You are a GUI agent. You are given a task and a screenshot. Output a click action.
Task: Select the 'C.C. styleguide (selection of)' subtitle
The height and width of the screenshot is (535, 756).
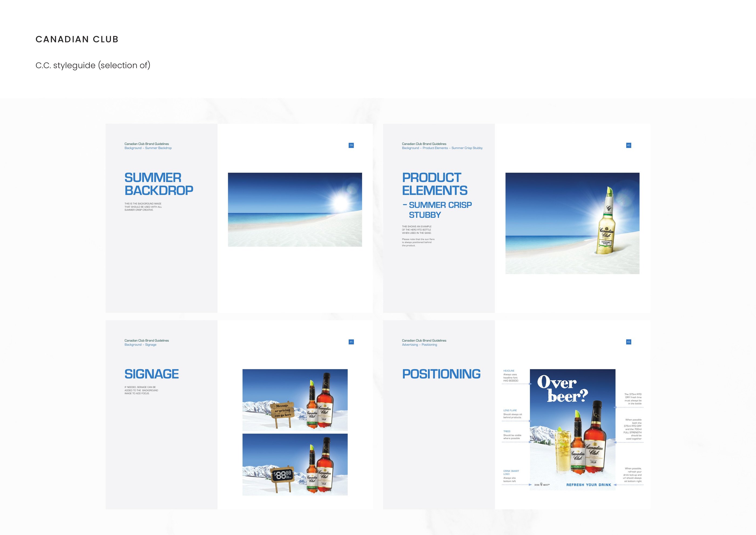tap(93, 65)
